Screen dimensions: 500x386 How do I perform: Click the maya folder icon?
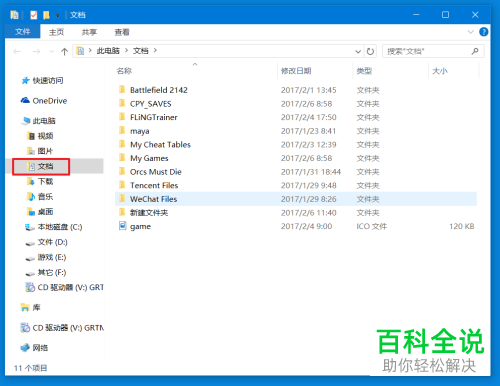[122, 131]
